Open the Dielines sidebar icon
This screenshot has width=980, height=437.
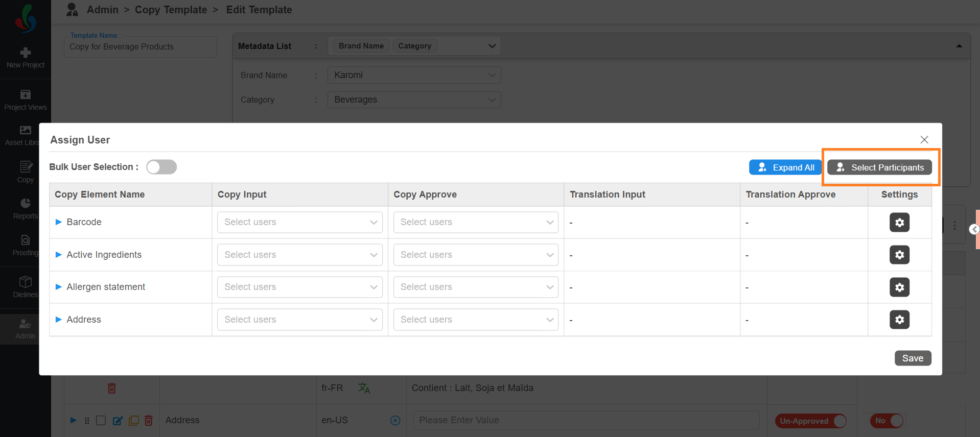click(26, 282)
